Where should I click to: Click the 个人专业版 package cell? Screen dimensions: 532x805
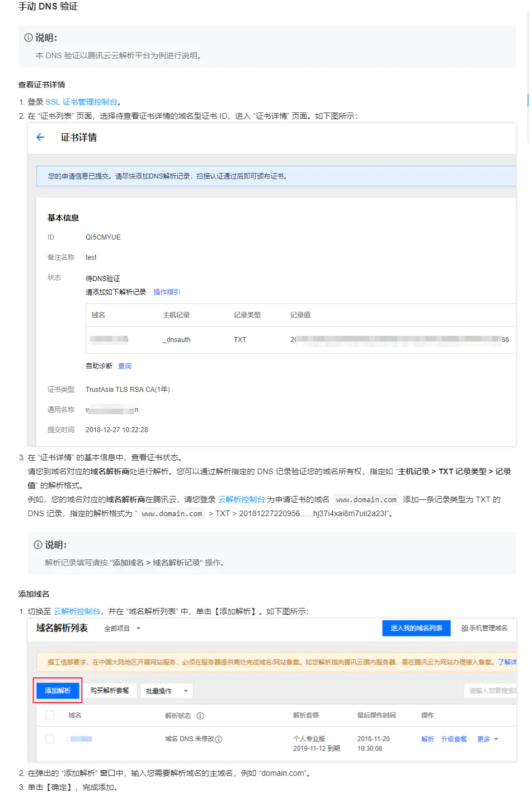[309, 739]
